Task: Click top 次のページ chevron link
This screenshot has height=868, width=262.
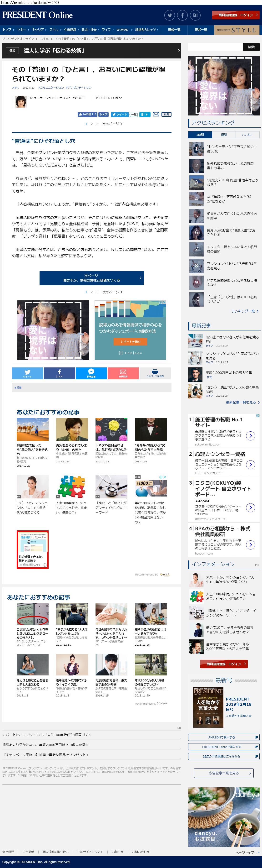Action: [x=112, y=124]
